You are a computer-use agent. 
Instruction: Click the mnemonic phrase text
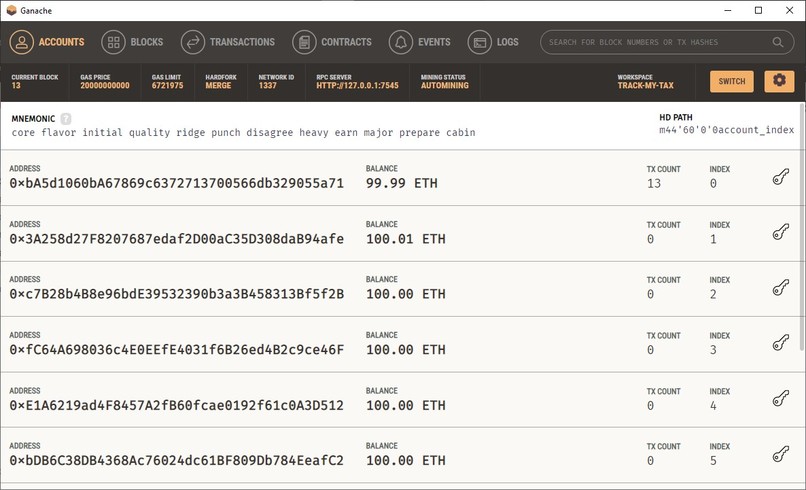[243, 133]
